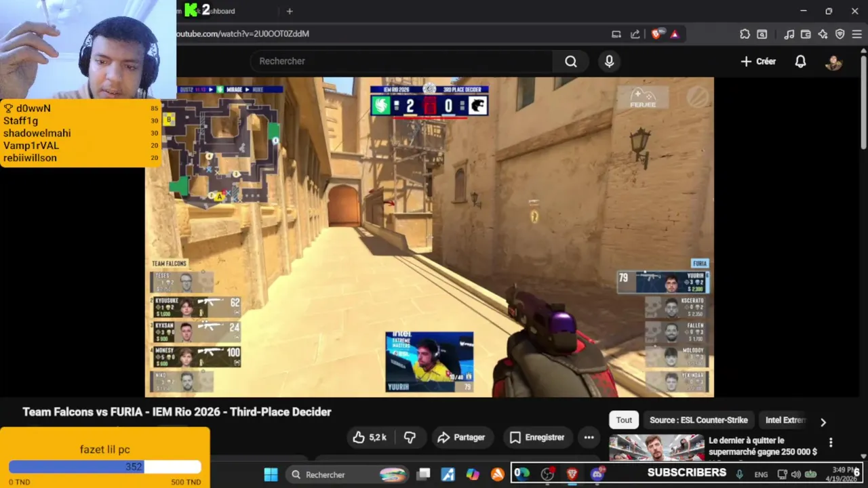Open Task View in taskbar

pos(423,474)
